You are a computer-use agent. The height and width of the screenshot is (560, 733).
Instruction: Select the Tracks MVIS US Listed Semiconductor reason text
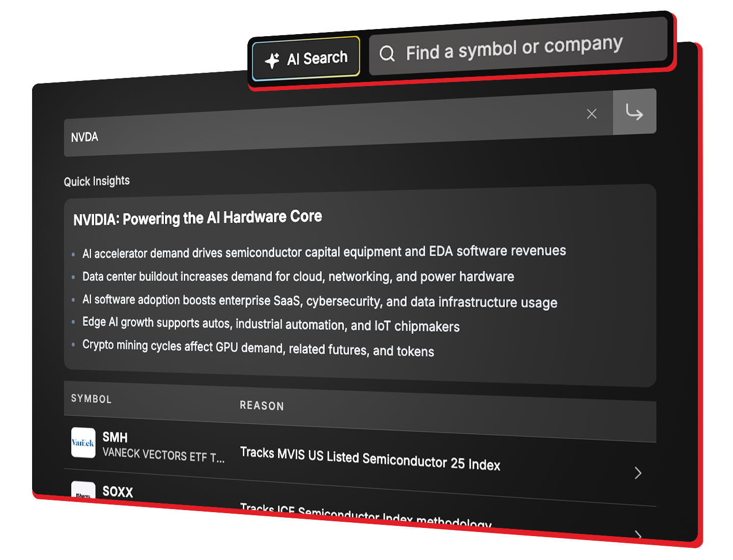click(x=370, y=459)
